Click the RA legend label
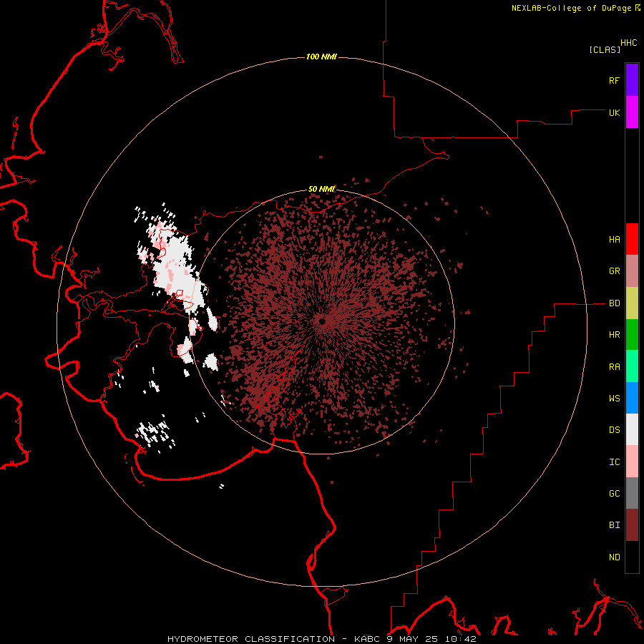 coord(614,367)
